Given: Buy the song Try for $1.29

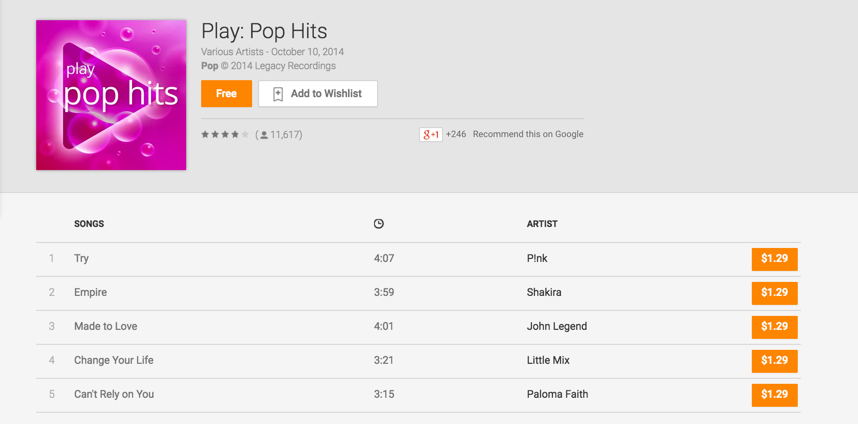Looking at the screenshot, I should (x=774, y=259).
